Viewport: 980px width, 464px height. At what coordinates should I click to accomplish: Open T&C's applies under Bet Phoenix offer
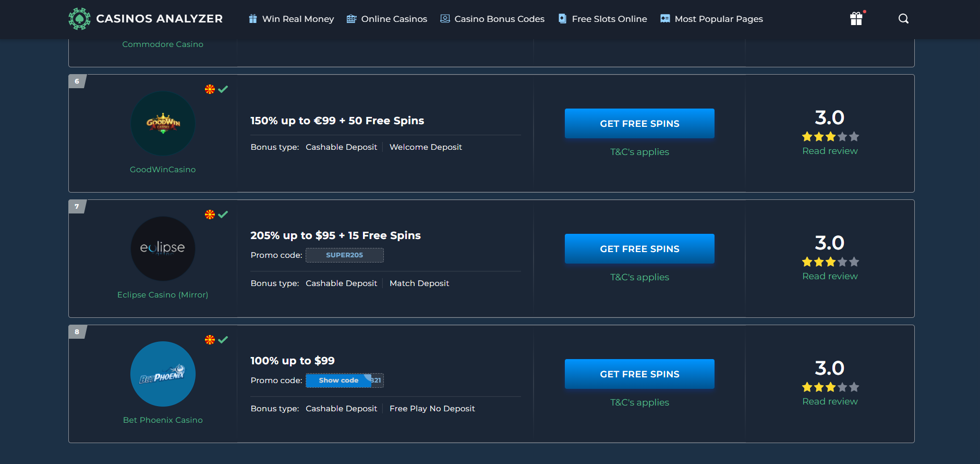(639, 402)
